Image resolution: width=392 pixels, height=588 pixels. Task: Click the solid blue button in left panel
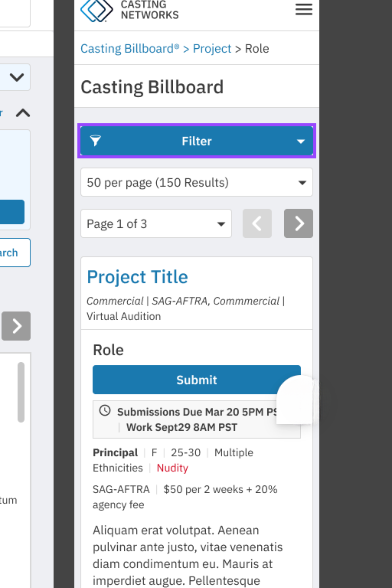point(12,212)
